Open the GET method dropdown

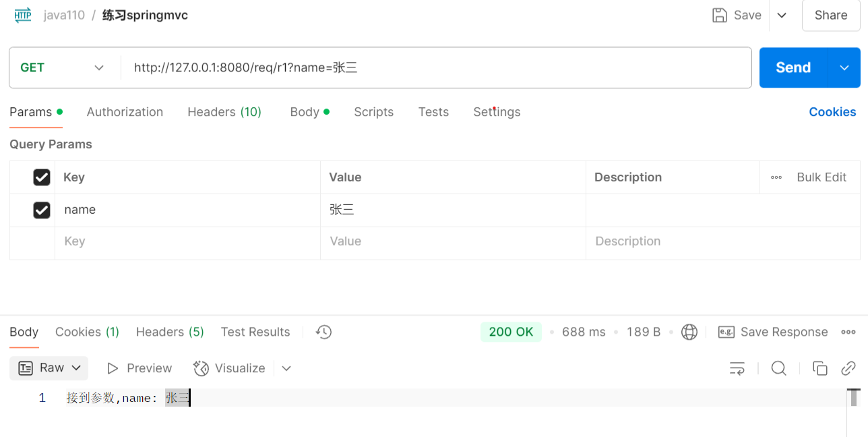click(63, 67)
